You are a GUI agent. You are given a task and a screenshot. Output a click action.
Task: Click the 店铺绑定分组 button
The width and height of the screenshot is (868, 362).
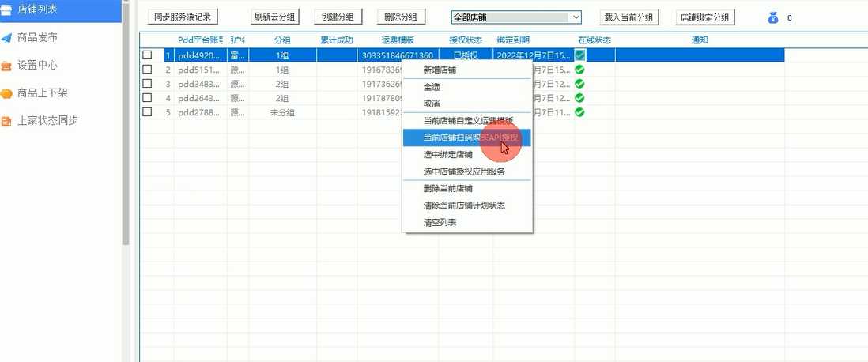pos(706,17)
